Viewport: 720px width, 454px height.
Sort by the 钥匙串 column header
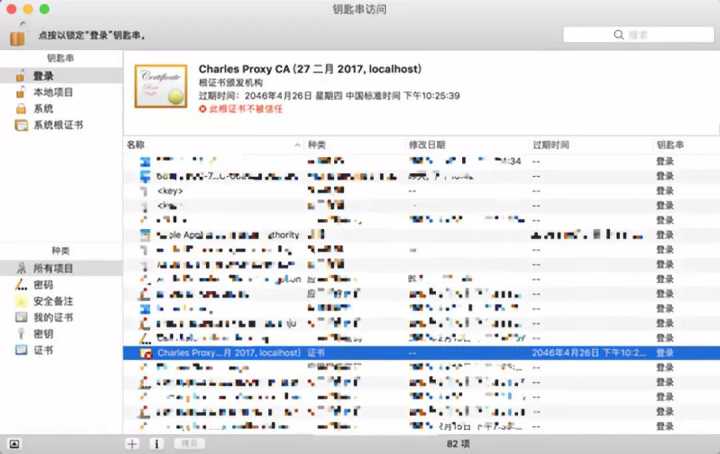tap(670, 145)
